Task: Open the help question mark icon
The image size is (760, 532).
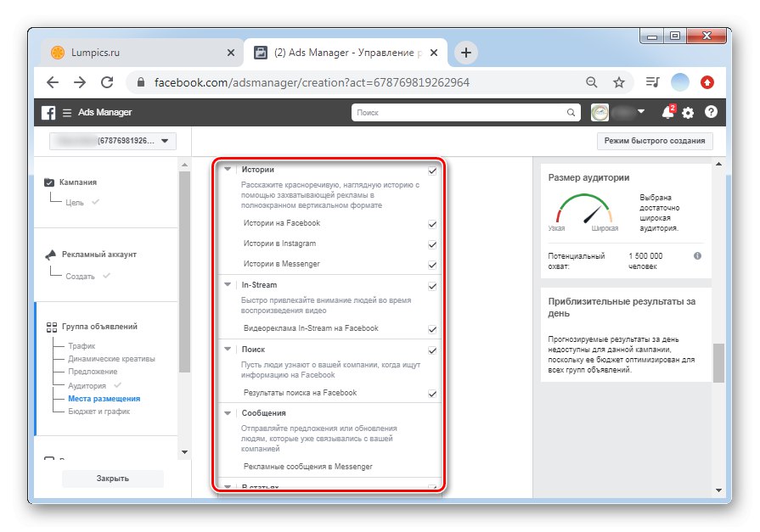Action: [x=711, y=112]
